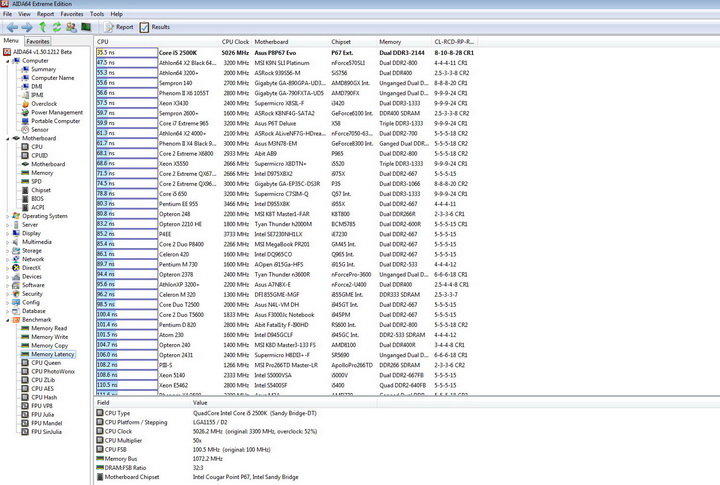The width and height of the screenshot is (720, 485).
Task: Expand the Display tree node
Action: coord(7,233)
